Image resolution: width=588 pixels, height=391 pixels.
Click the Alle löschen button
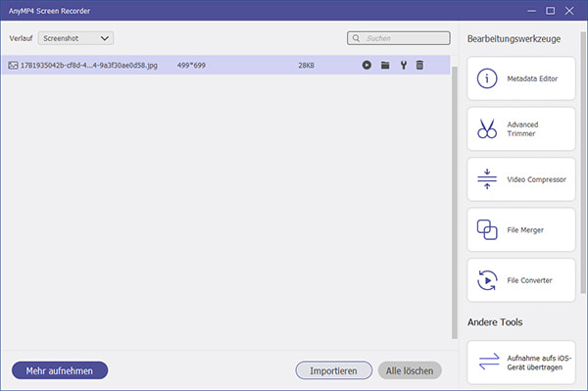click(410, 370)
